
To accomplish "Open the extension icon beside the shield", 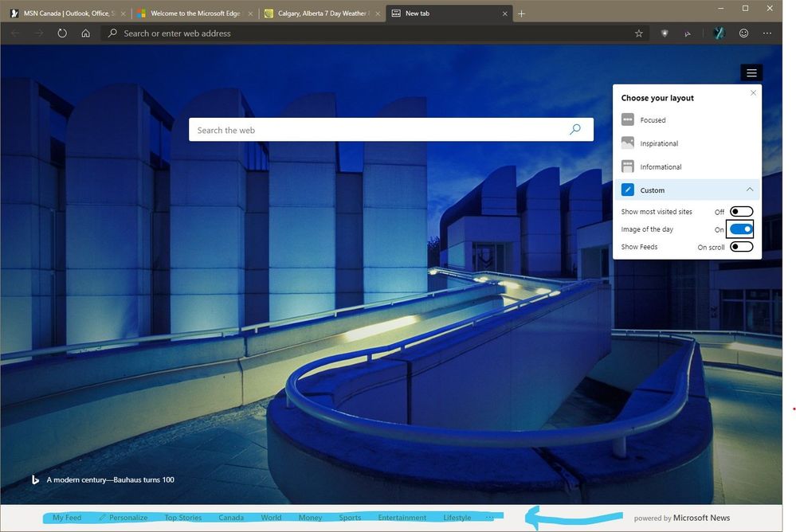I will click(688, 34).
